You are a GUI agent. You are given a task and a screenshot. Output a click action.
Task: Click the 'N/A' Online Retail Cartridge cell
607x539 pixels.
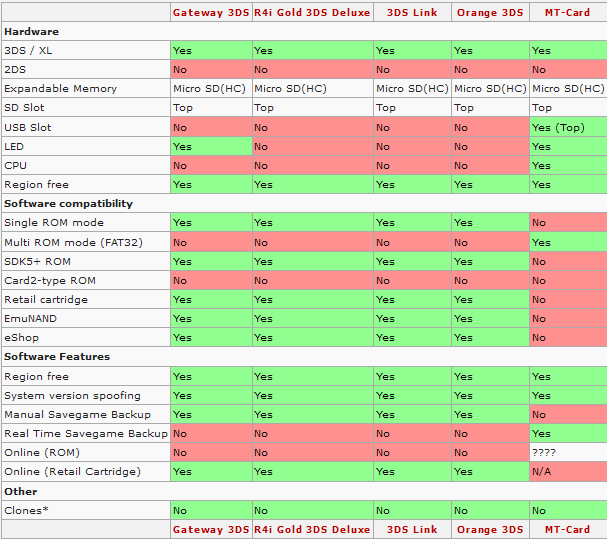click(568, 472)
